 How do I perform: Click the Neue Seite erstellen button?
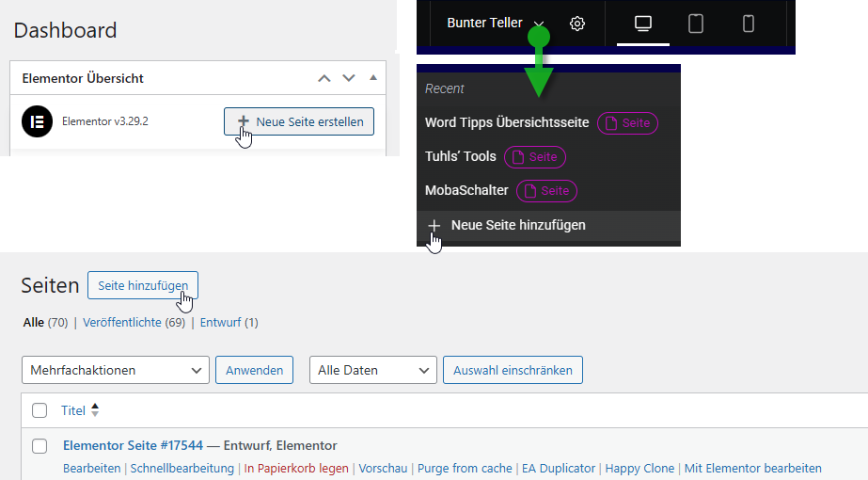click(x=299, y=121)
